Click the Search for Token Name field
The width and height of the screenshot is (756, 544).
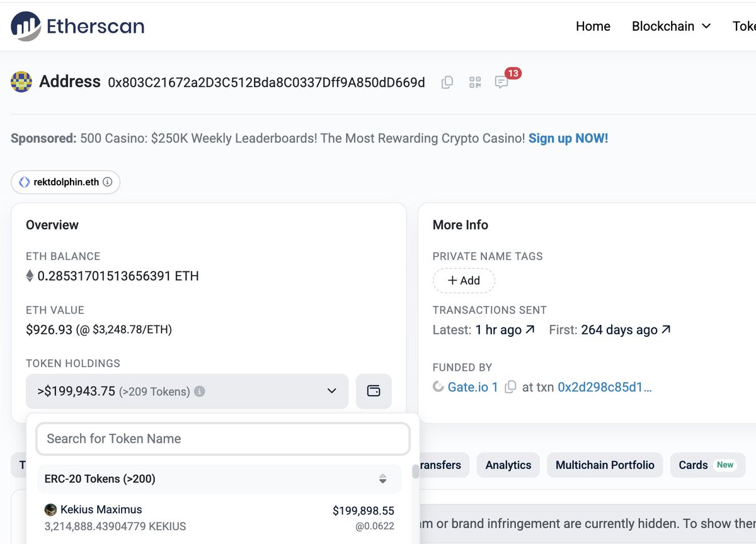click(223, 439)
